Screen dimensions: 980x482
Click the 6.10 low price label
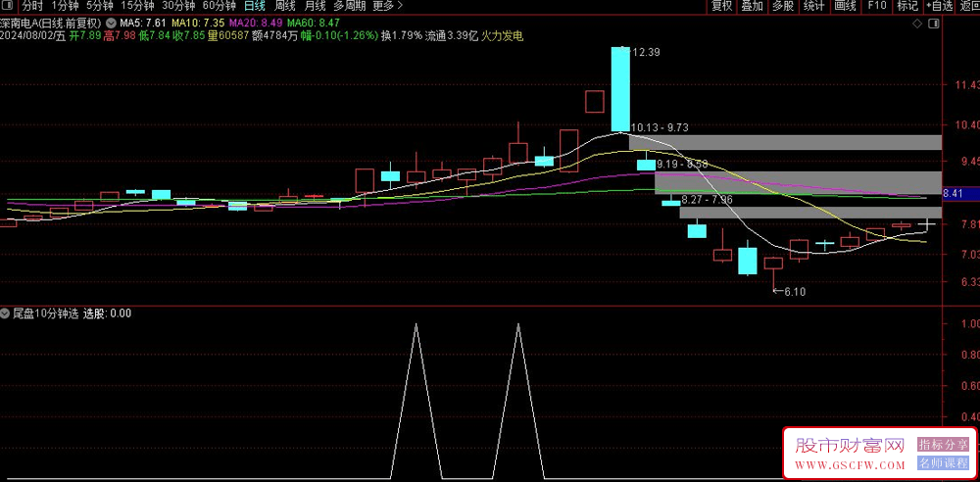(794, 291)
